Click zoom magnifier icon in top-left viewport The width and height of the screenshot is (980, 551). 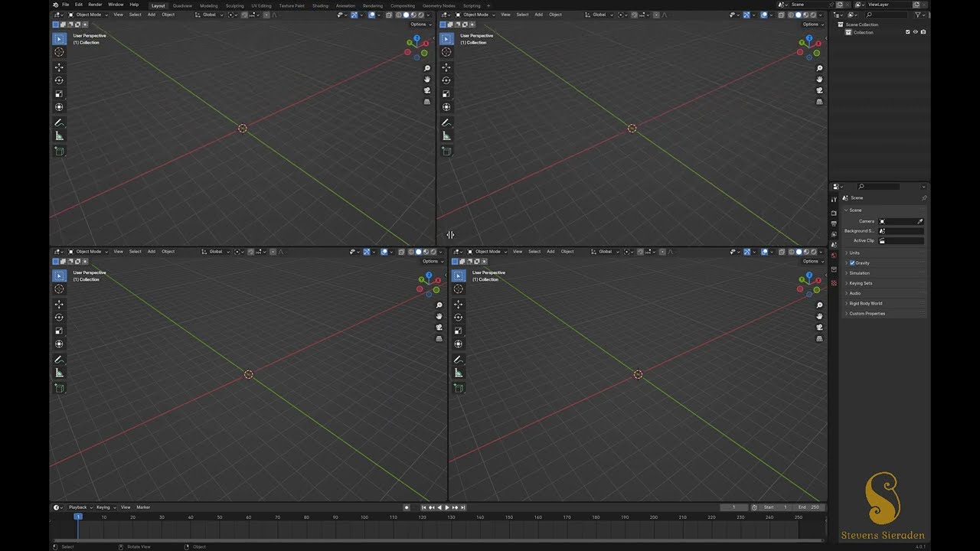[427, 68]
